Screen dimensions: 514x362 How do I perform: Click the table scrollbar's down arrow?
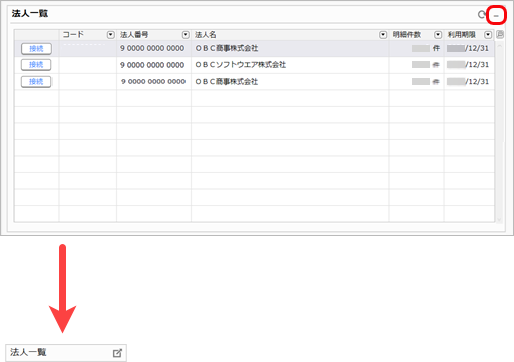[x=499, y=219]
